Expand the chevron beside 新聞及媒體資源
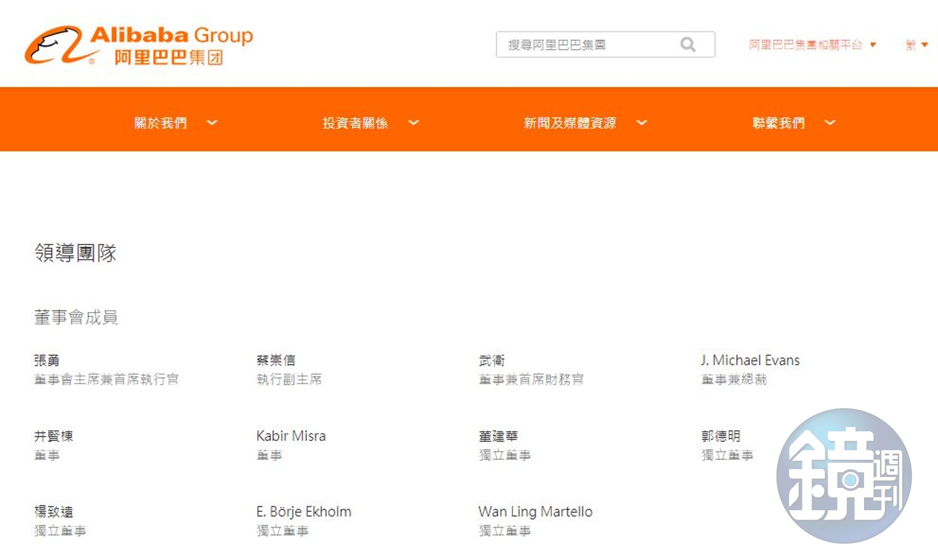This screenshot has width=938, height=560. pos(641,123)
